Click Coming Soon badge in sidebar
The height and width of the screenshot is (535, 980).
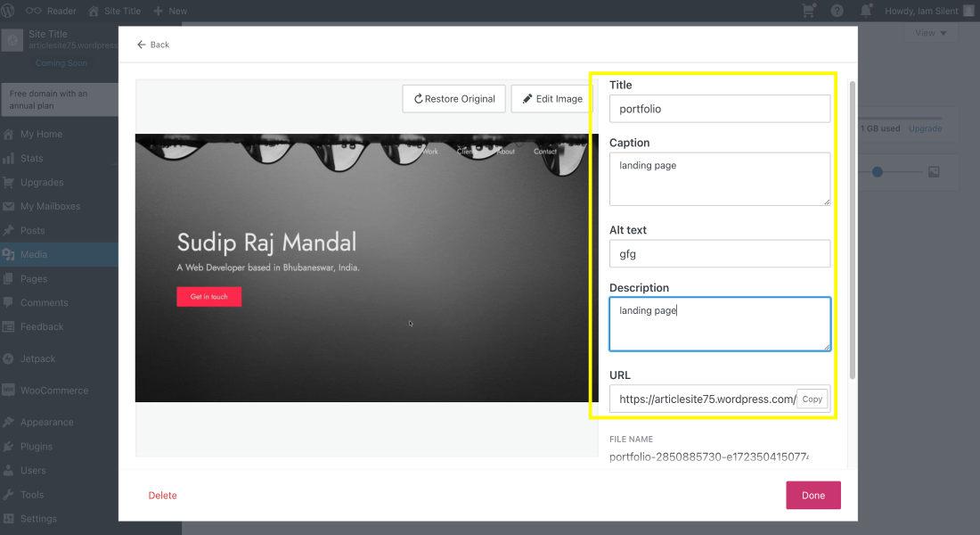(x=61, y=62)
